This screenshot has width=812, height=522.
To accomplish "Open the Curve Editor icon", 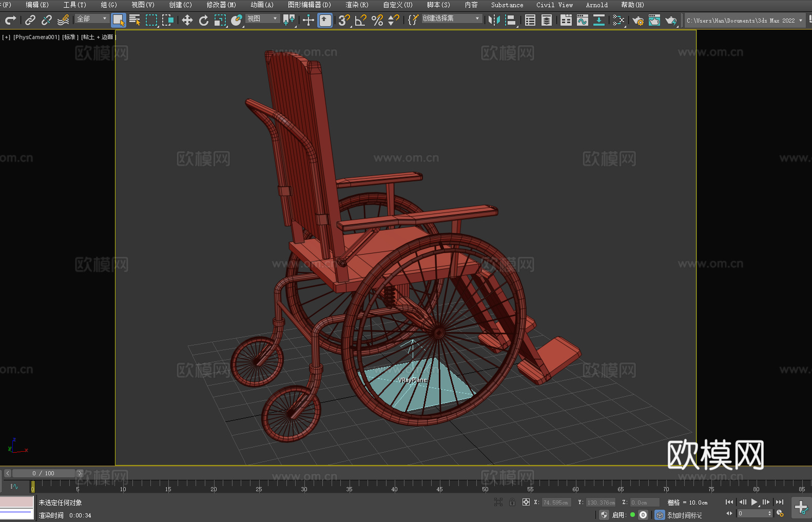I will pos(583,20).
